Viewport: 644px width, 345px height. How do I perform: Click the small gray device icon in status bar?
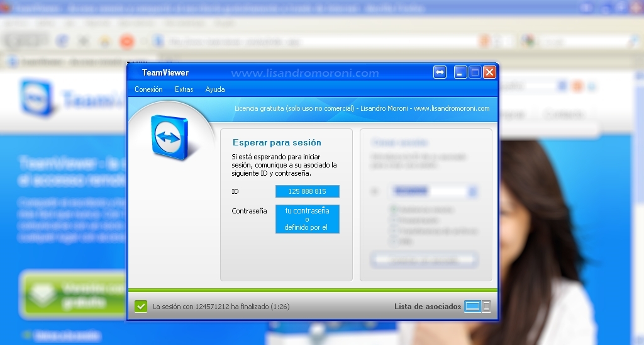486,307
